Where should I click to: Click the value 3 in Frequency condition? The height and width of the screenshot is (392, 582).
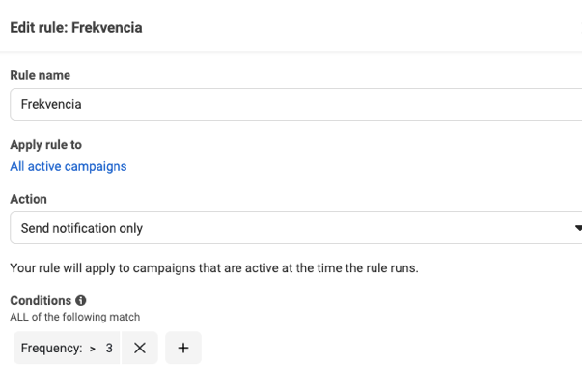tap(109, 349)
